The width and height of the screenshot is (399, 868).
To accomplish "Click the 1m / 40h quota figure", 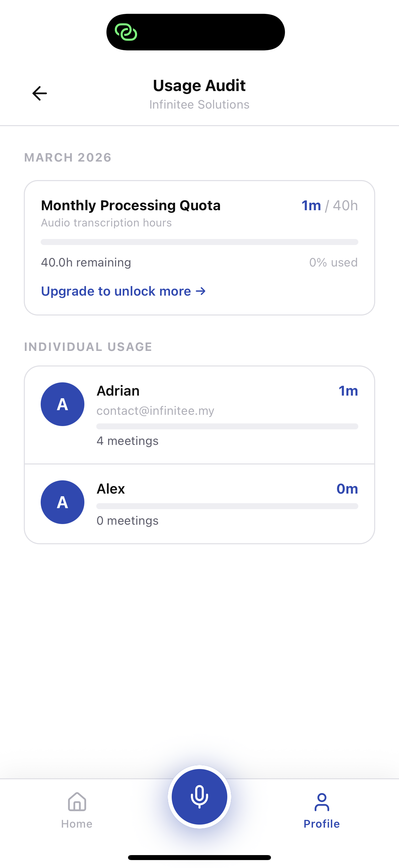I will click(329, 206).
